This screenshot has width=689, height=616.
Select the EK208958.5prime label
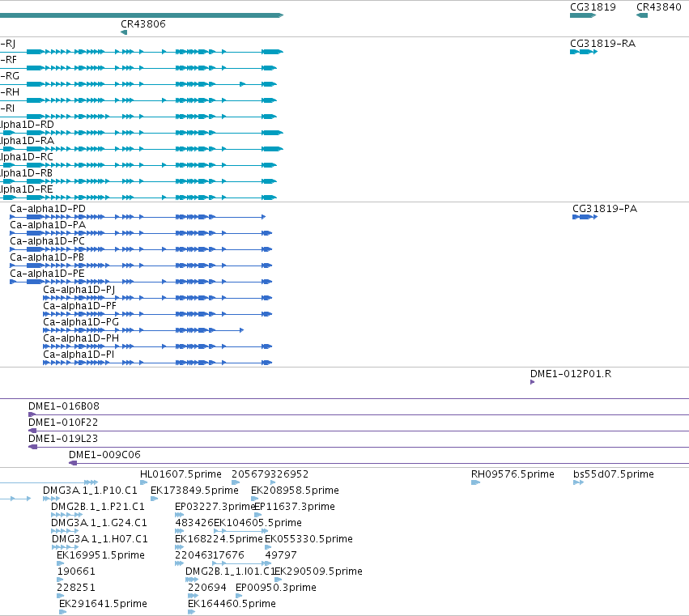[x=296, y=491]
